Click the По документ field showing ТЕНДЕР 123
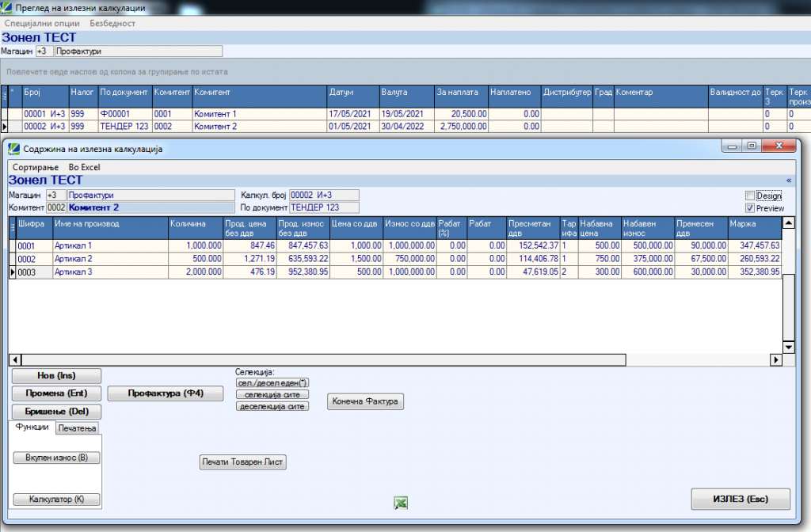The width and height of the screenshot is (811, 532). coord(324,207)
